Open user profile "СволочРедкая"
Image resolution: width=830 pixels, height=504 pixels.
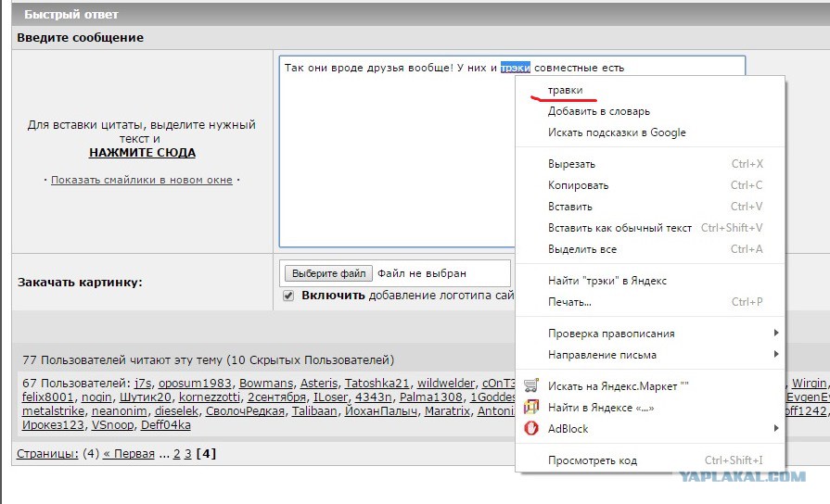[x=245, y=411]
